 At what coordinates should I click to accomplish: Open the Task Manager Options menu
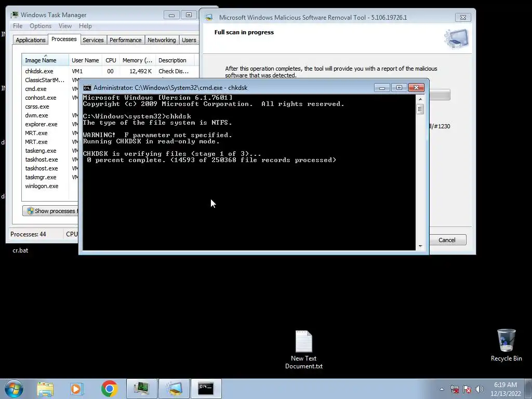click(x=41, y=26)
